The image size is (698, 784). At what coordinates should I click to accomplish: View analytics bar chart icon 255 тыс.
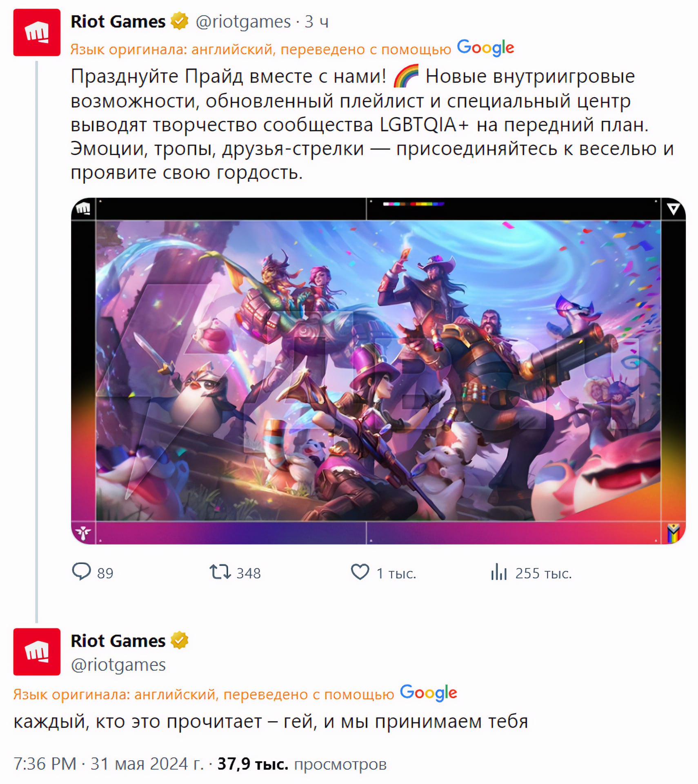[498, 572]
